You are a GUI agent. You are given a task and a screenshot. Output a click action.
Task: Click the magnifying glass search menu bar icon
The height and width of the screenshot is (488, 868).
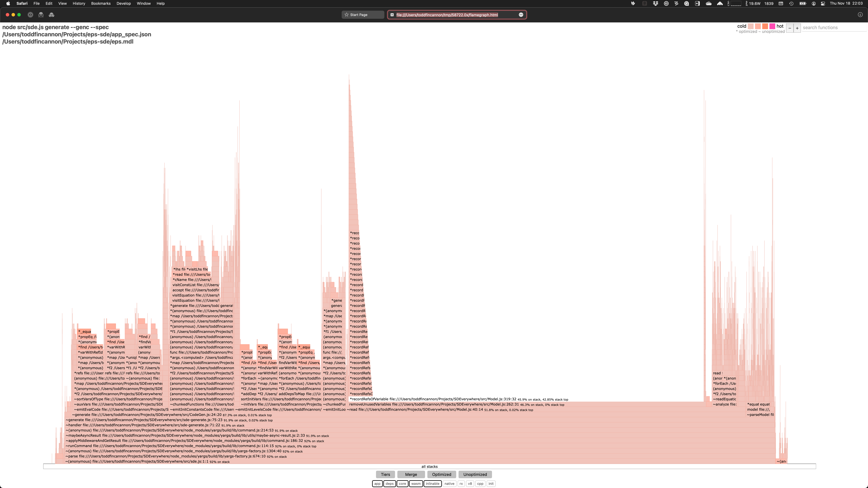[x=687, y=3]
